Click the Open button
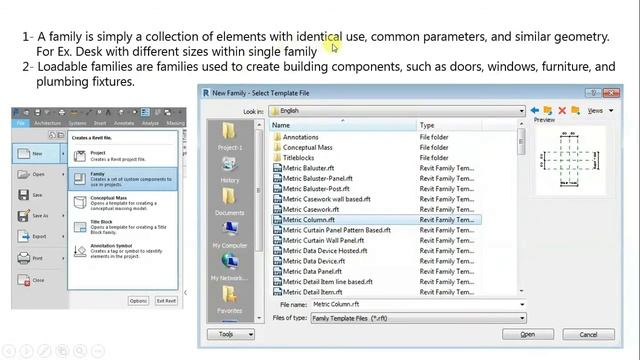Viewport: 640px width, 360px height. point(528,334)
